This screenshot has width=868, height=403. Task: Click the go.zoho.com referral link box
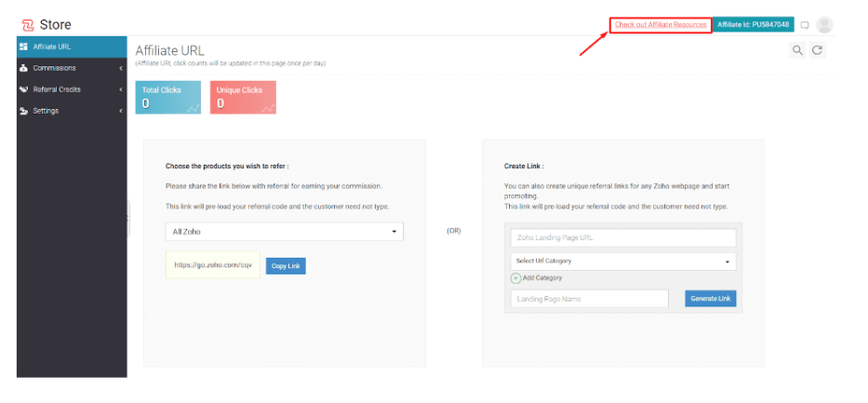[x=212, y=265]
